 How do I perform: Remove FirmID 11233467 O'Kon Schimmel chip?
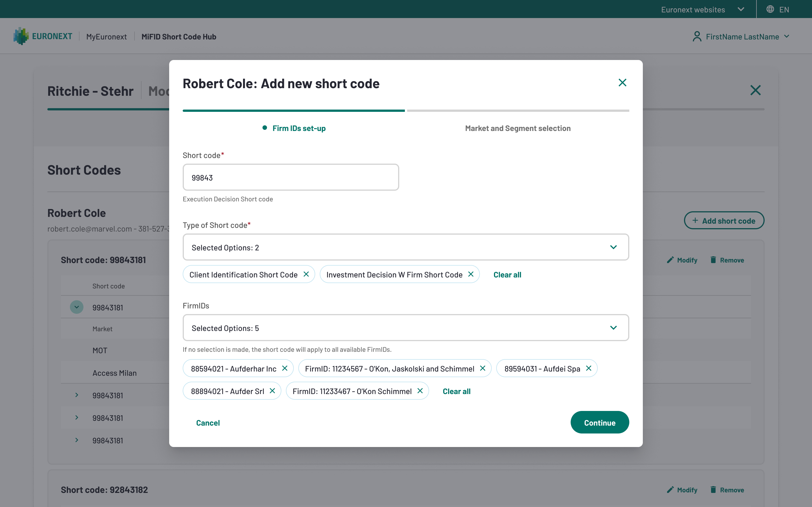[420, 391]
